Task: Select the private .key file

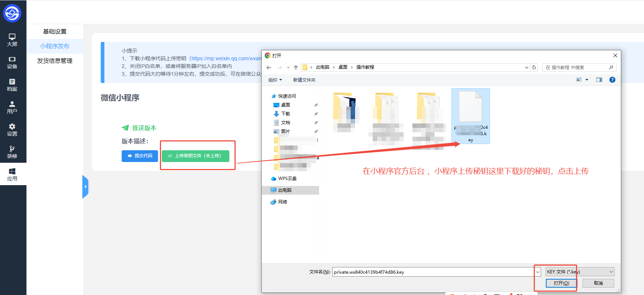Action: (x=471, y=116)
